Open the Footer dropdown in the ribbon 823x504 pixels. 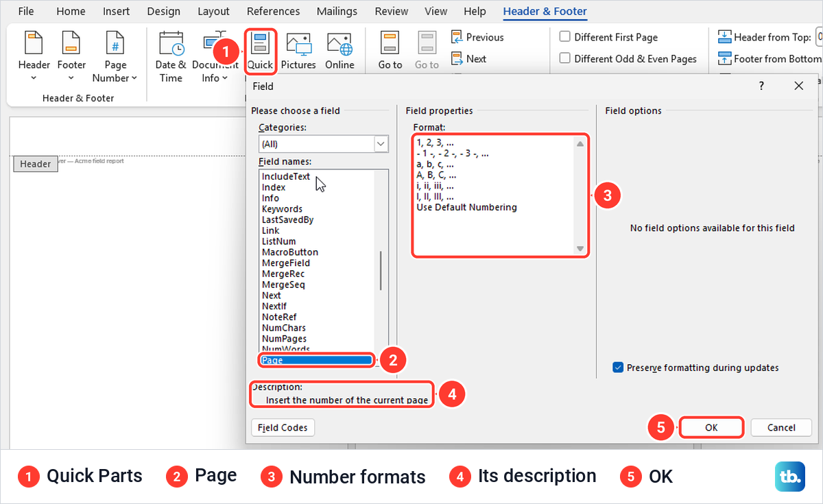click(71, 57)
